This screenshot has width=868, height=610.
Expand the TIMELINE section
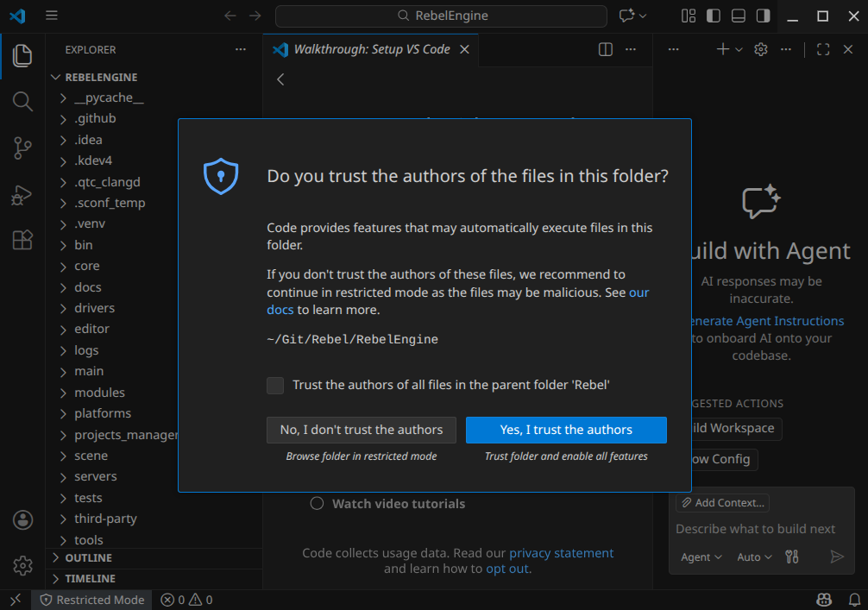(x=154, y=578)
